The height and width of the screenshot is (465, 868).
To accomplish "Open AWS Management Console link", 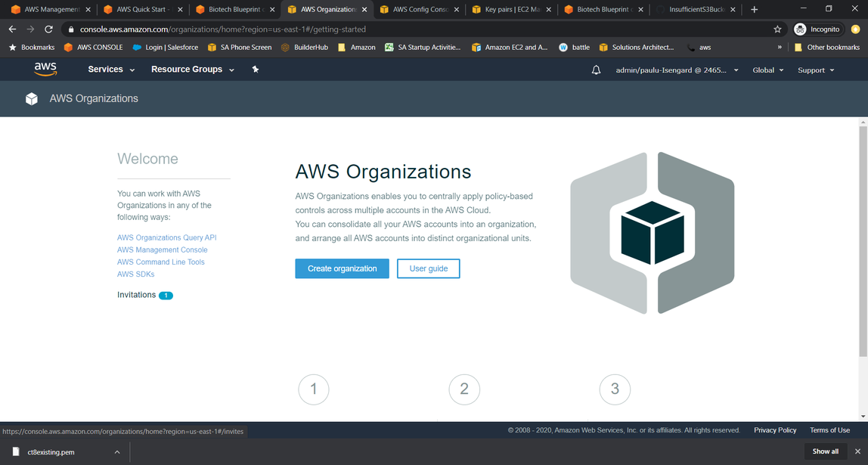I will coord(163,250).
